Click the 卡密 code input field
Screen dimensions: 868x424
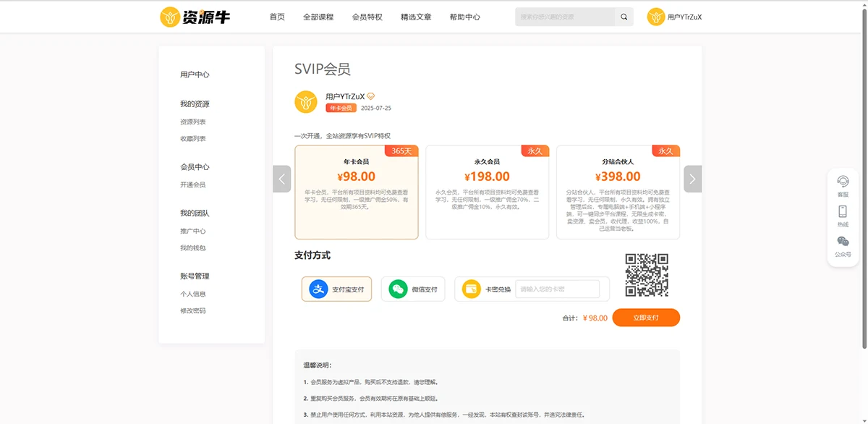[557, 289]
